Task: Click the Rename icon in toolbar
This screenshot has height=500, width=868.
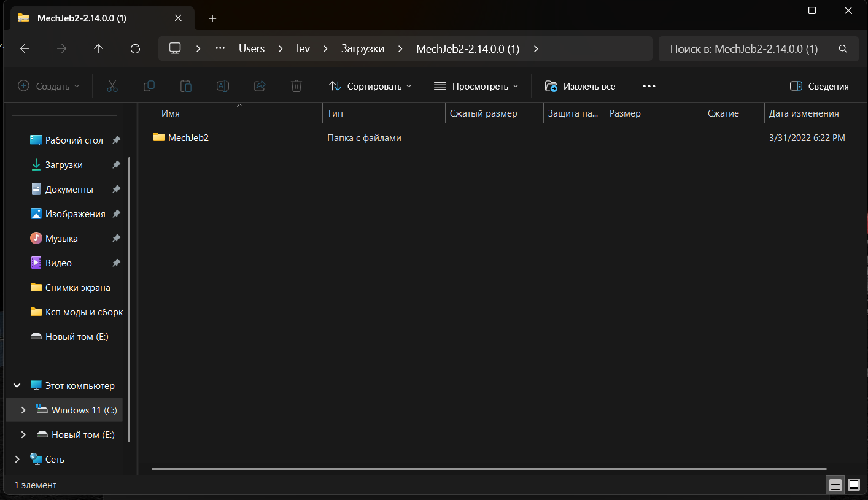Action: pos(223,86)
